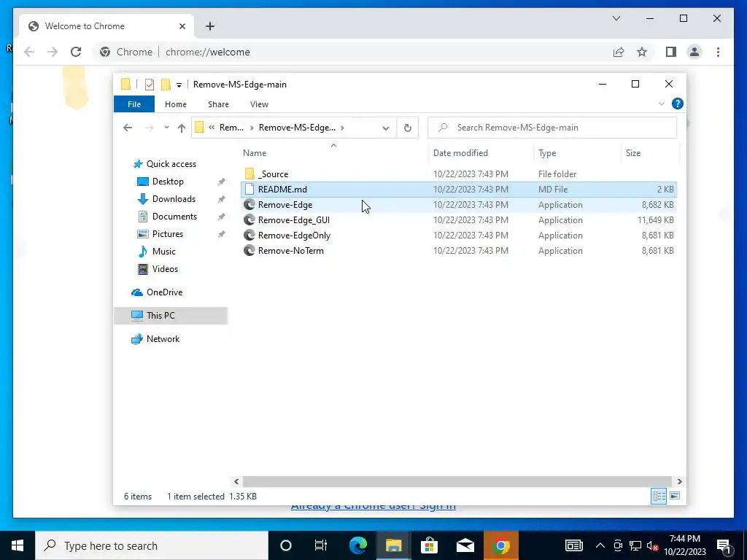Open Chrome side panel
This screenshot has width=747, height=560.
(671, 52)
